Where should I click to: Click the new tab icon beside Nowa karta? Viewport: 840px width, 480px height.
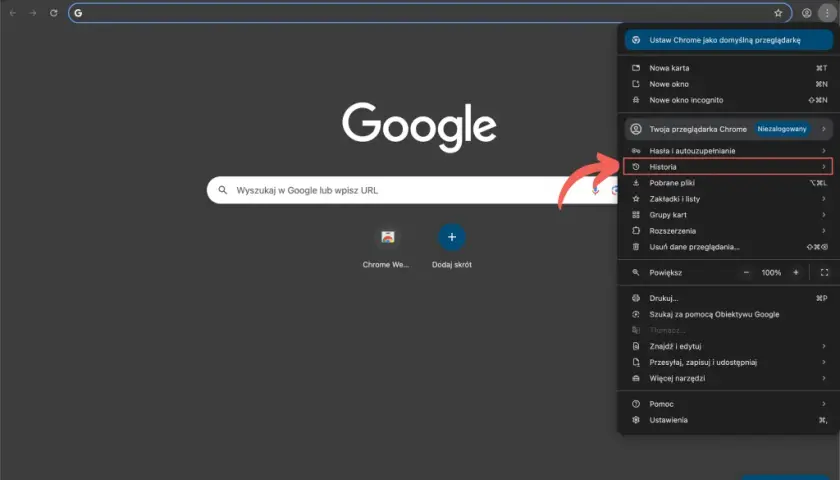(x=636, y=68)
